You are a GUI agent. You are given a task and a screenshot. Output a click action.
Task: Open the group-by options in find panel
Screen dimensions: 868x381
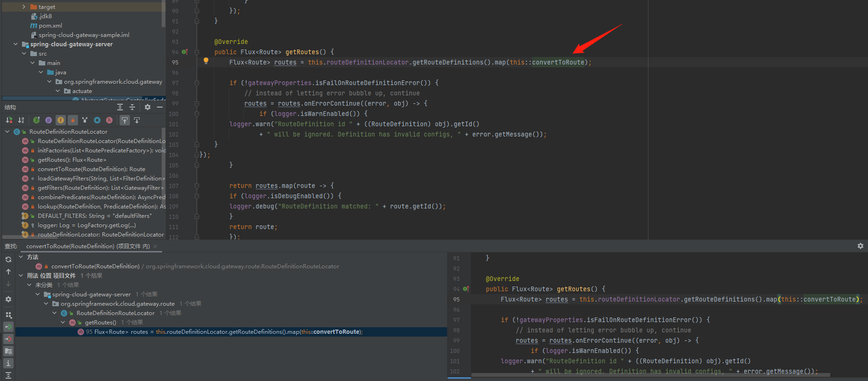(8, 315)
